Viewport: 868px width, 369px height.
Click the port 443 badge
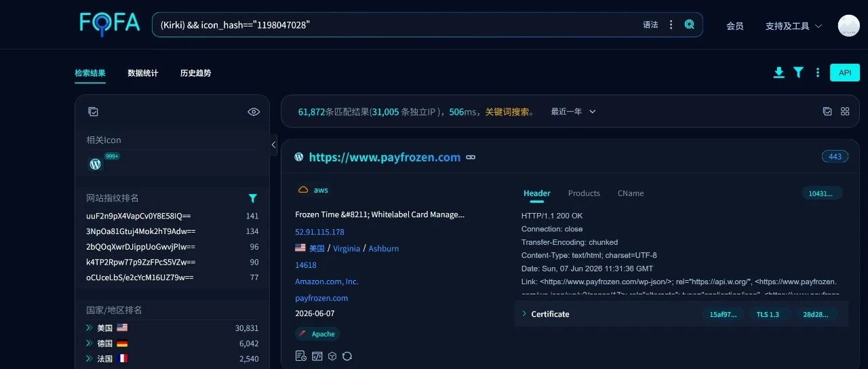[835, 157]
